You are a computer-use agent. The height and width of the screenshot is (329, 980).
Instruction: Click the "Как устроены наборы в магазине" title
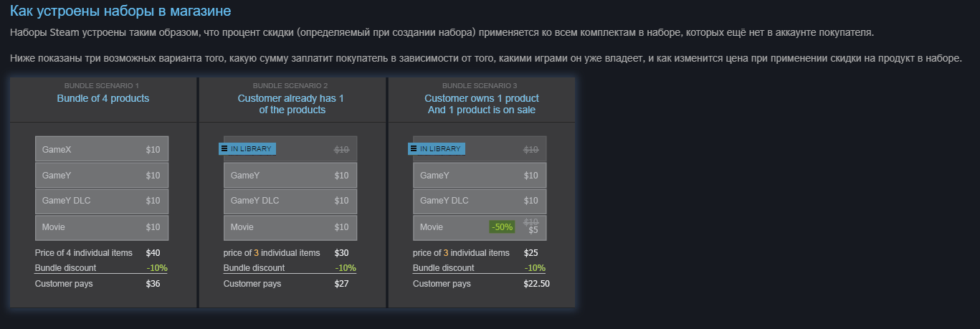120,12
